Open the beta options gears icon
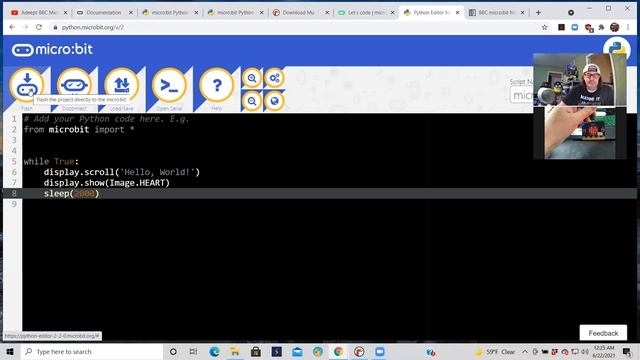This screenshot has height=360, width=640. 274,78
